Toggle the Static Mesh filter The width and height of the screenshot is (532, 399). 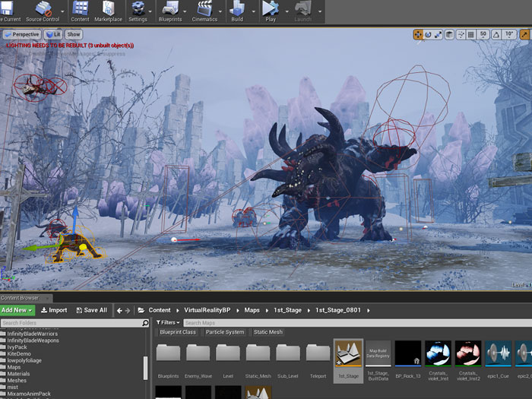tap(268, 332)
